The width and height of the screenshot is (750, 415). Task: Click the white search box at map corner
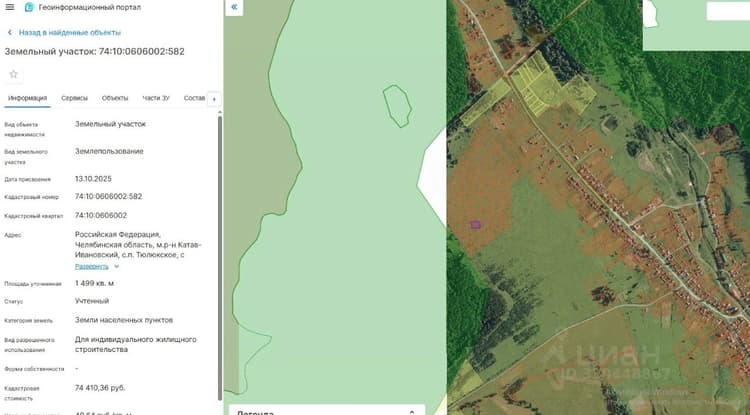[x=728, y=11]
